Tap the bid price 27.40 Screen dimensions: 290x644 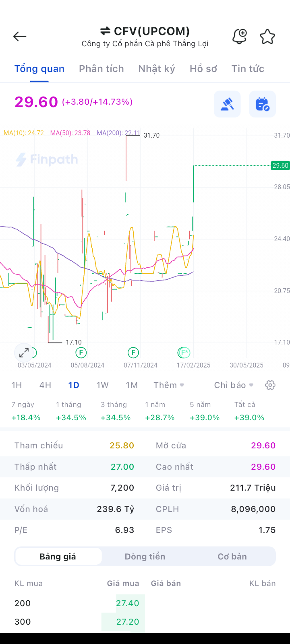128,603
